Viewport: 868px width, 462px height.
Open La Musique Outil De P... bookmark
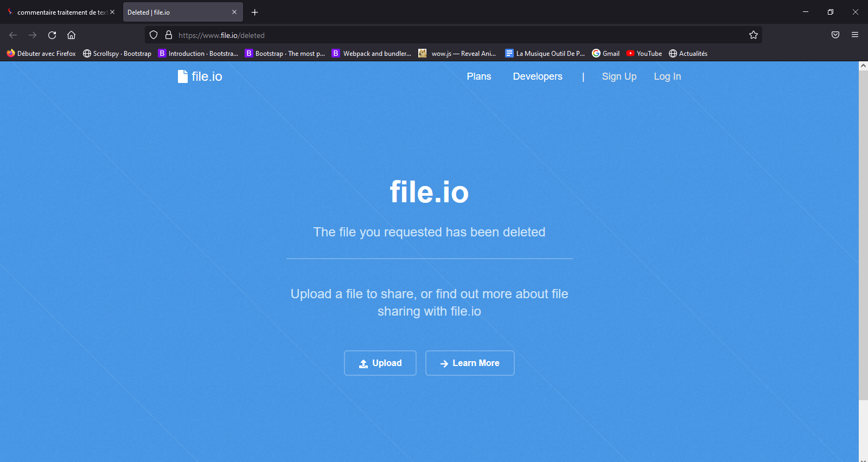[x=545, y=53]
